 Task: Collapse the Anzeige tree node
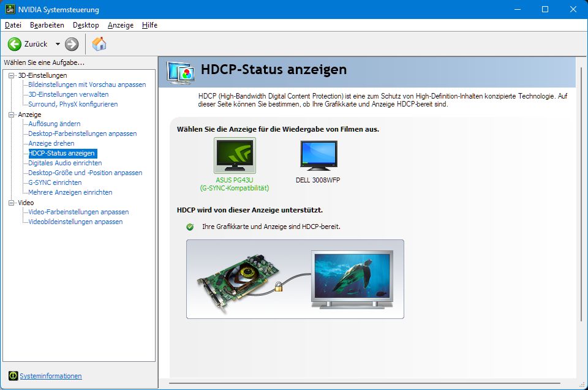[x=11, y=114]
